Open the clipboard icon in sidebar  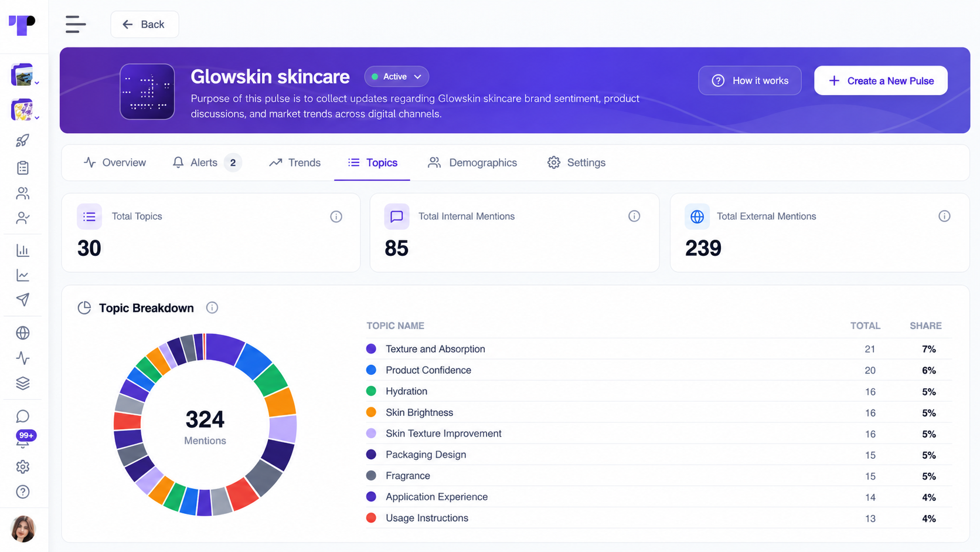[x=23, y=168]
